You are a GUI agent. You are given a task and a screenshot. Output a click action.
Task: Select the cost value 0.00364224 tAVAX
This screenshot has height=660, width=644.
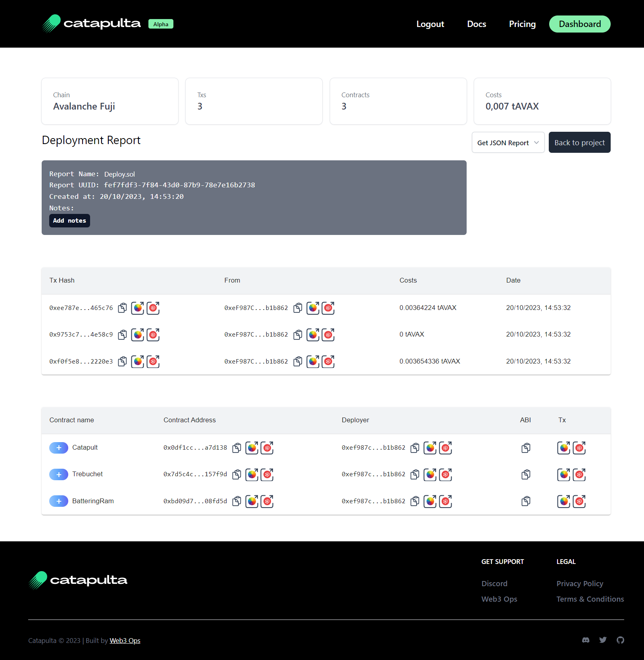[428, 308]
